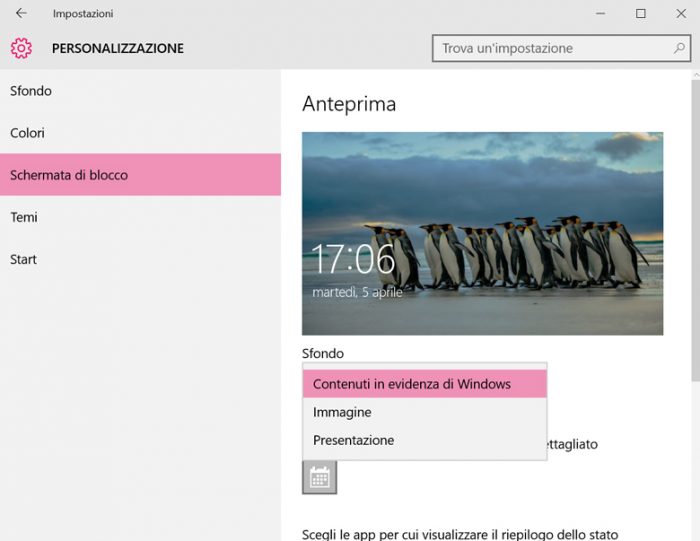
Task: Click the scrollbar track below the thumb
Action: [x=694, y=460]
